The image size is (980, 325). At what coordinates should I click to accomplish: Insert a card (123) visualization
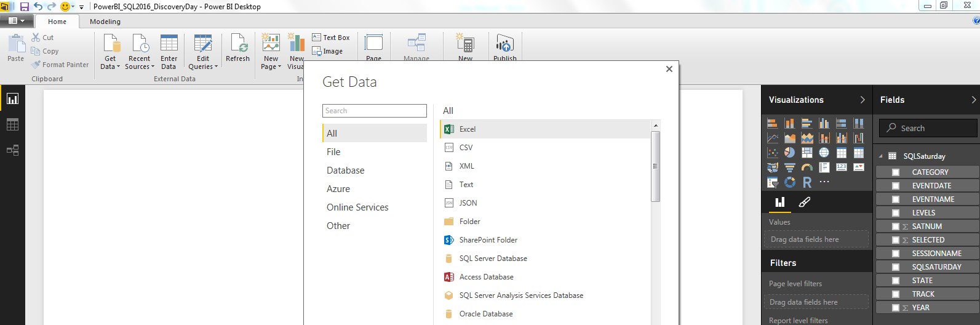click(842, 167)
